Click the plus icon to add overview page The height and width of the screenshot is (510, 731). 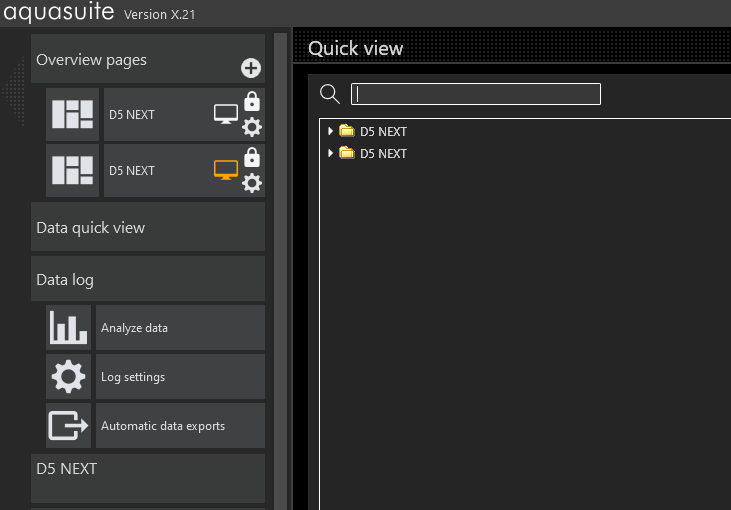tap(251, 68)
